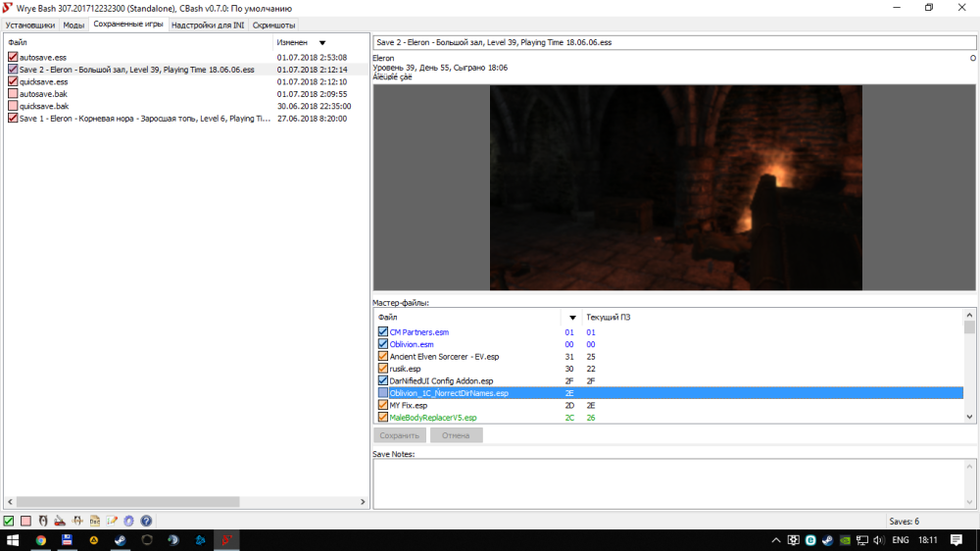Toggle MaleBodyReplacerV5.esp checkbox
The width and height of the screenshot is (980, 551).
tap(382, 417)
